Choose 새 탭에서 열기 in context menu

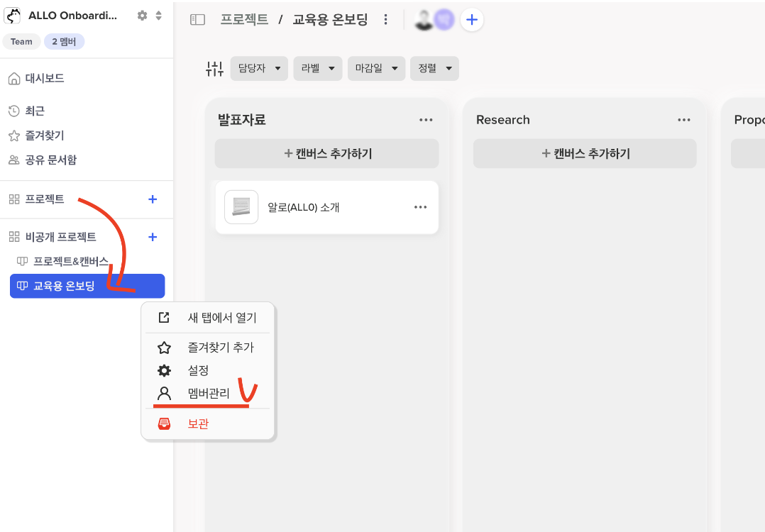[x=221, y=318]
